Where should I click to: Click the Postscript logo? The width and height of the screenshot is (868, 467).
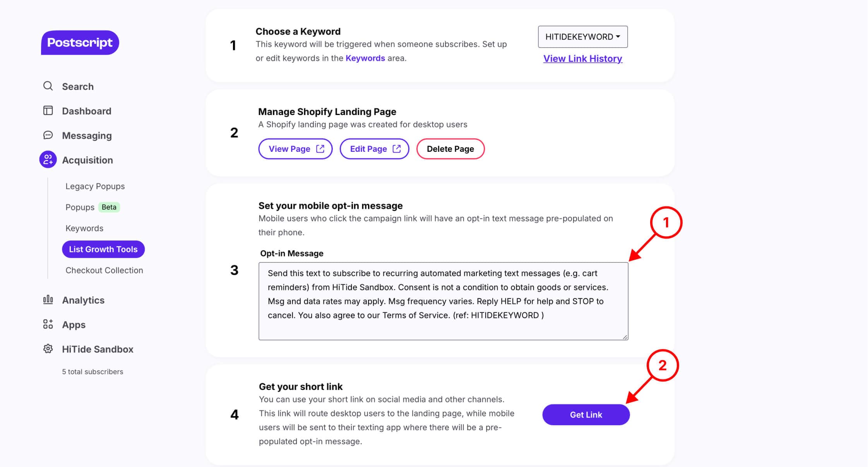[x=80, y=43]
